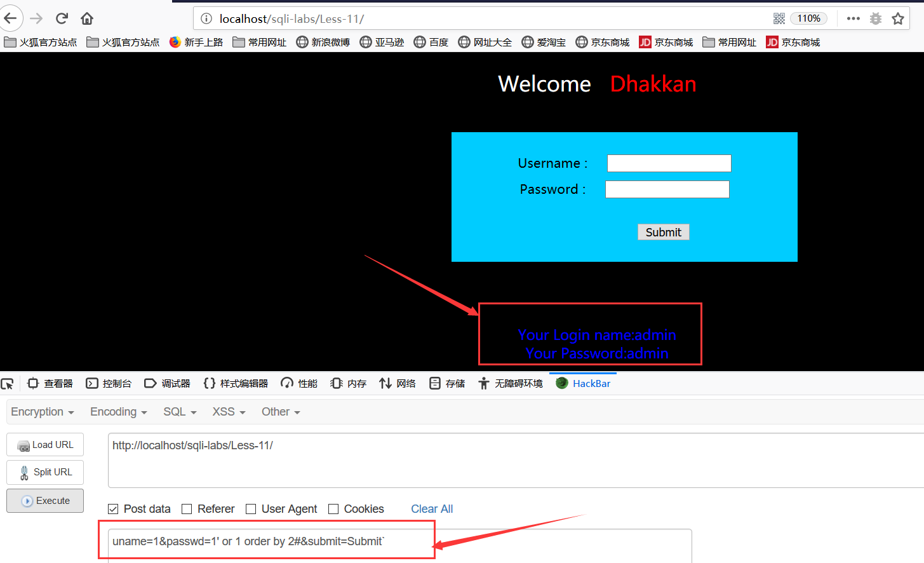924x563 pixels.
Task: Show site info icon in the address bar
Action: 206,18
